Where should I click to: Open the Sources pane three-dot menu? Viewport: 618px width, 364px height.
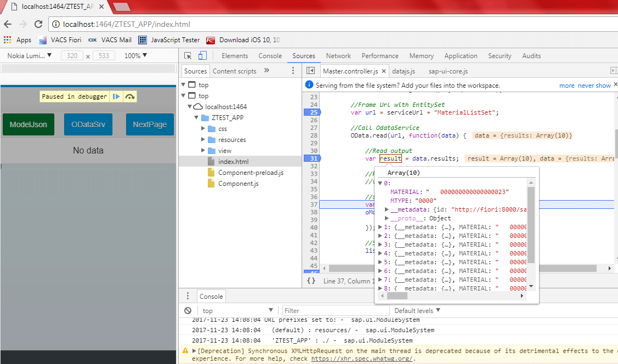pyautogui.click(x=293, y=71)
